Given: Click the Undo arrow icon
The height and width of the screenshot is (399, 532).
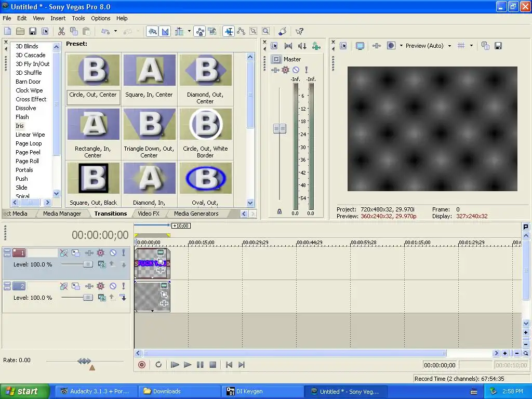Looking at the screenshot, I should [x=105, y=31].
